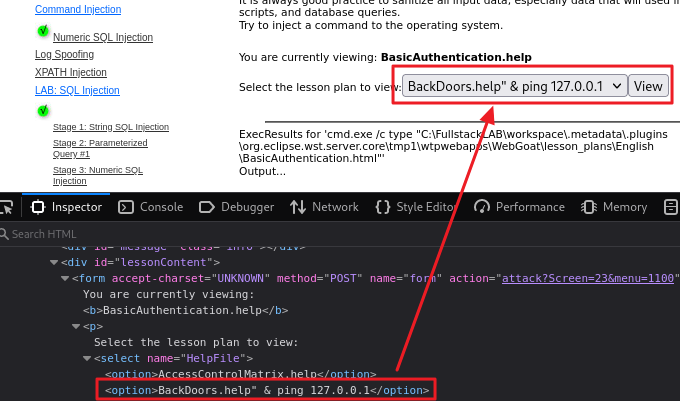Switch to the Debugger tab

coord(236,207)
